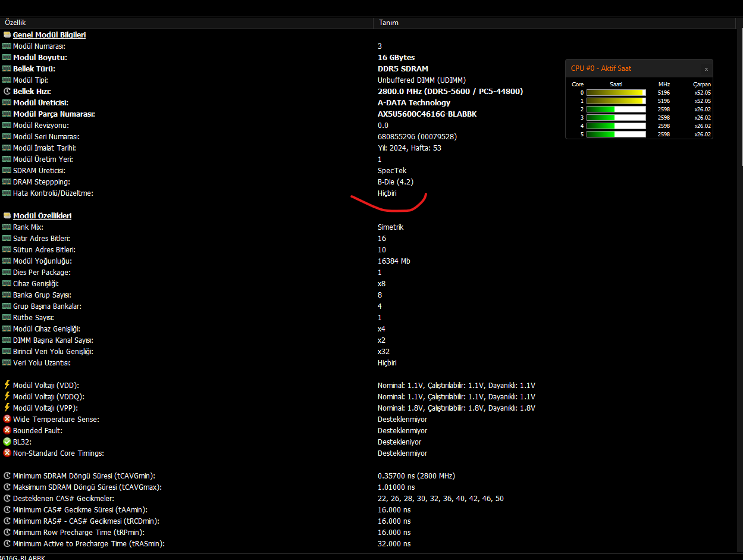The image size is (743, 560).
Task: Click the Core 0 clock bar
Action: (x=616, y=93)
